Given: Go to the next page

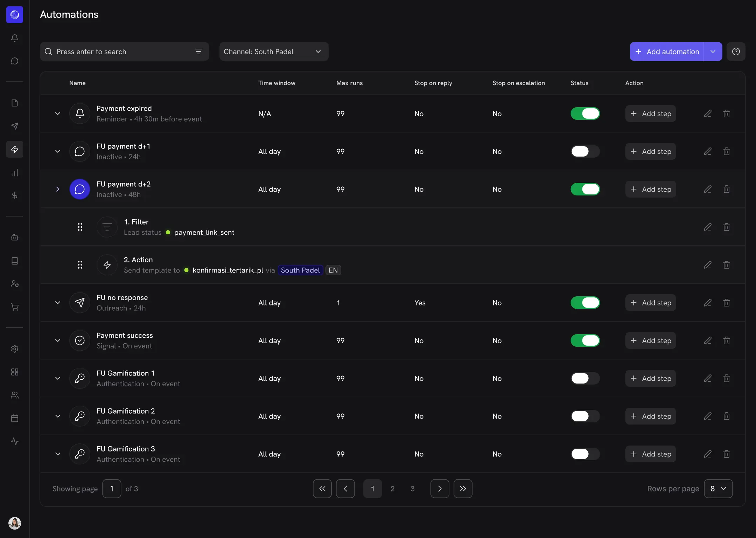Looking at the screenshot, I should pyautogui.click(x=440, y=489).
